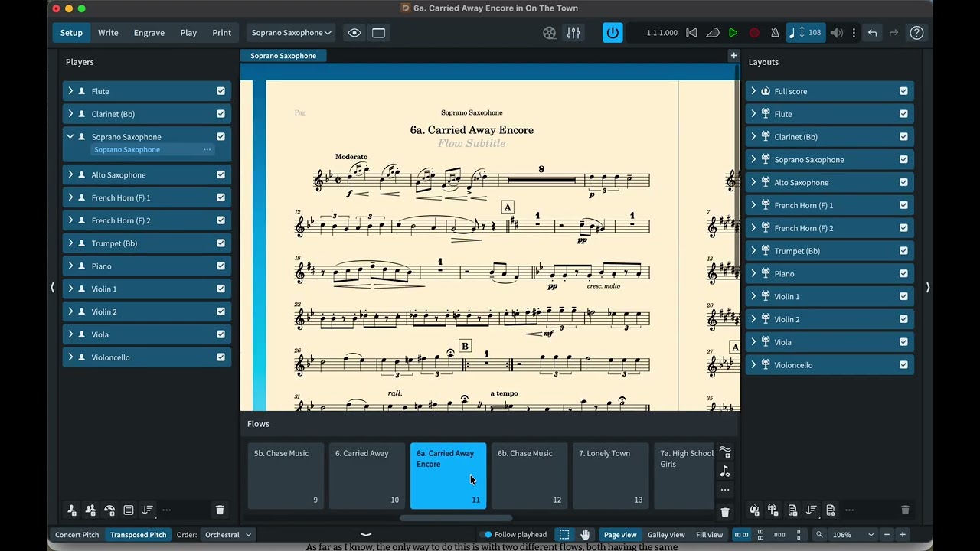Click the notes icon in Flows panel
The width and height of the screenshot is (980, 551).
coord(725,471)
